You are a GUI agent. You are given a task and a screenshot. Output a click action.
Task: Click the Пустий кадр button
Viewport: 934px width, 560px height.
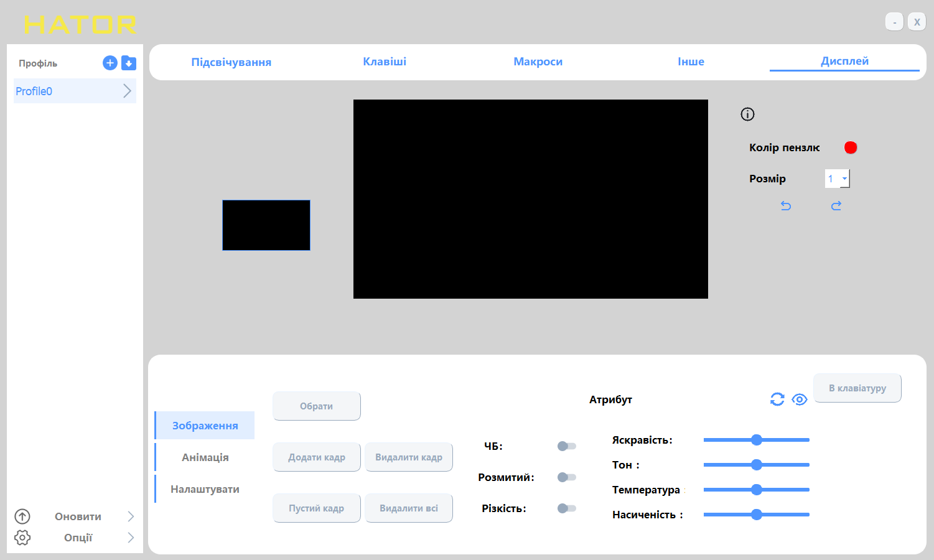[x=317, y=508]
